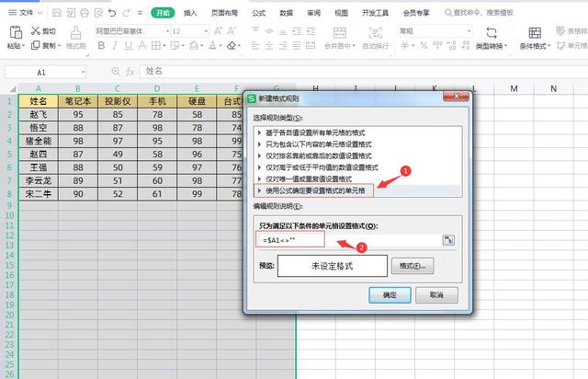Expand the Merge and Center dropdown arrow
The width and height of the screenshot is (588, 379).
point(354,46)
